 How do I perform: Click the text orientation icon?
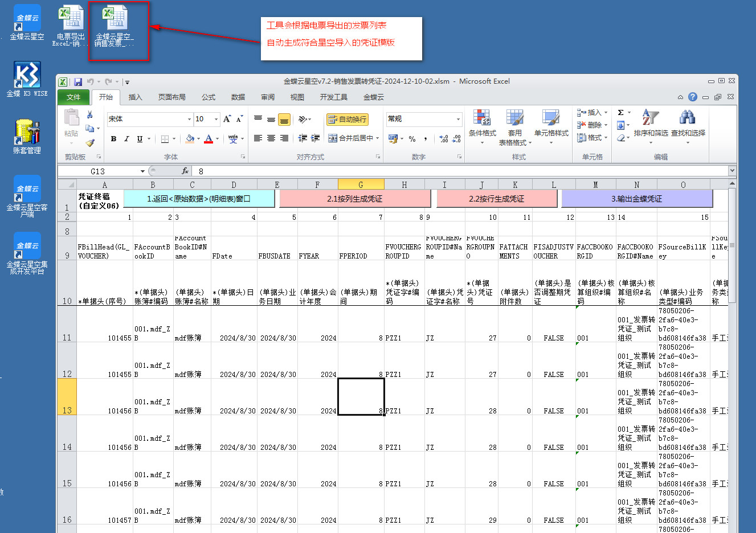(x=303, y=120)
